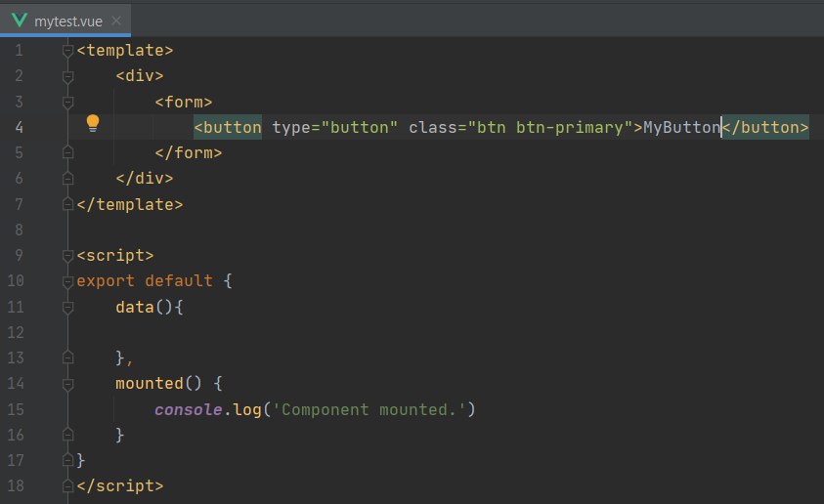Image resolution: width=824 pixels, height=504 pixels.
Task: Click the class="btn btn-primary" attribute value
Action: point(550,127)
